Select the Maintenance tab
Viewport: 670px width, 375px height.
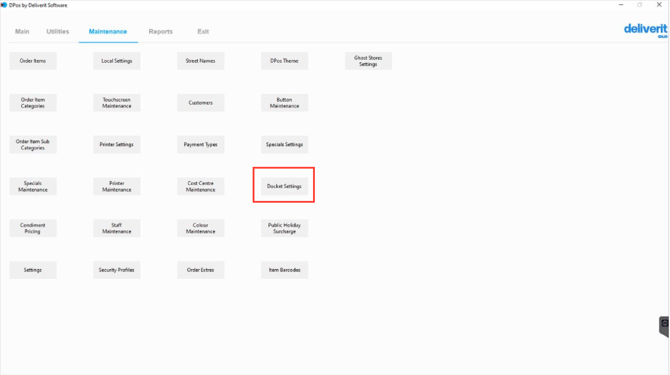pyautogui.click(x=108, y=32)
